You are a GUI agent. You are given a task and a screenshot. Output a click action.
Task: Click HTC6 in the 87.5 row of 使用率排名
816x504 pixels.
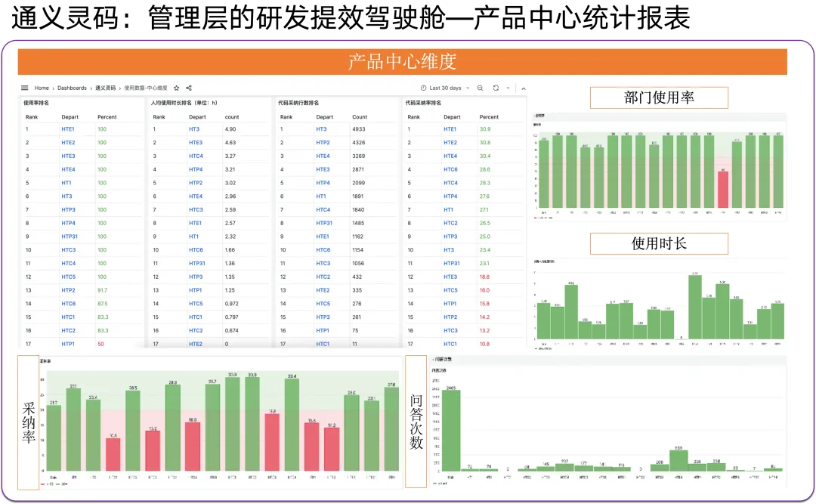tap(68, 304)
